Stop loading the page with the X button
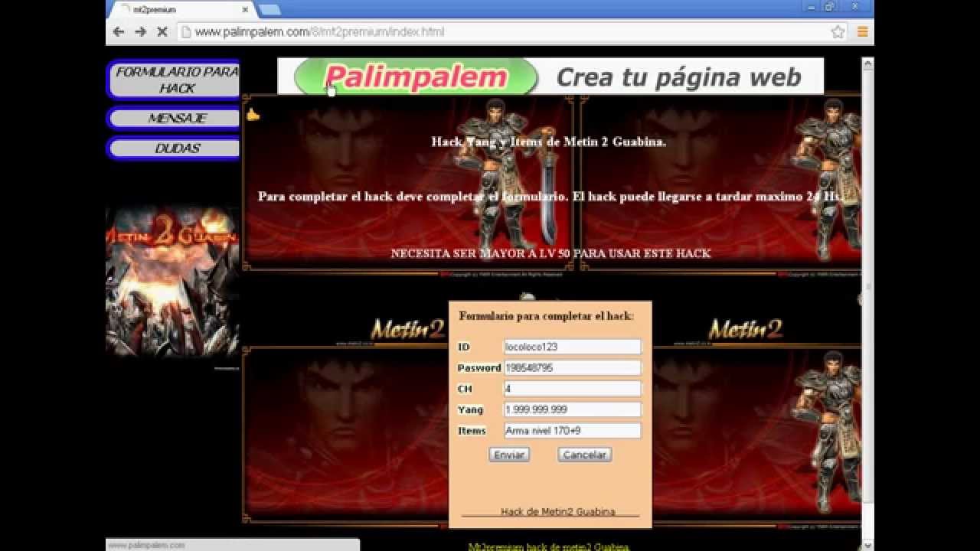The image size is (980, 551). coord(162,32)
